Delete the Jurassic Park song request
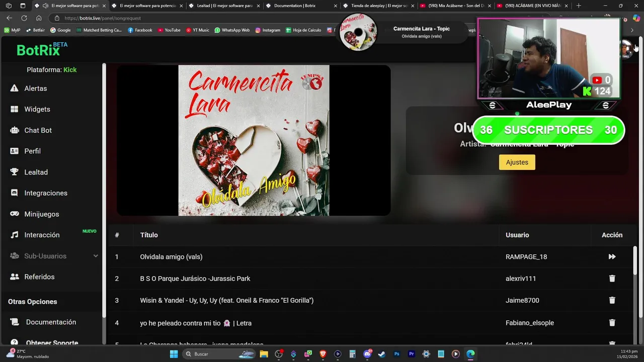The image size is (644, 362). pos(612,279)
